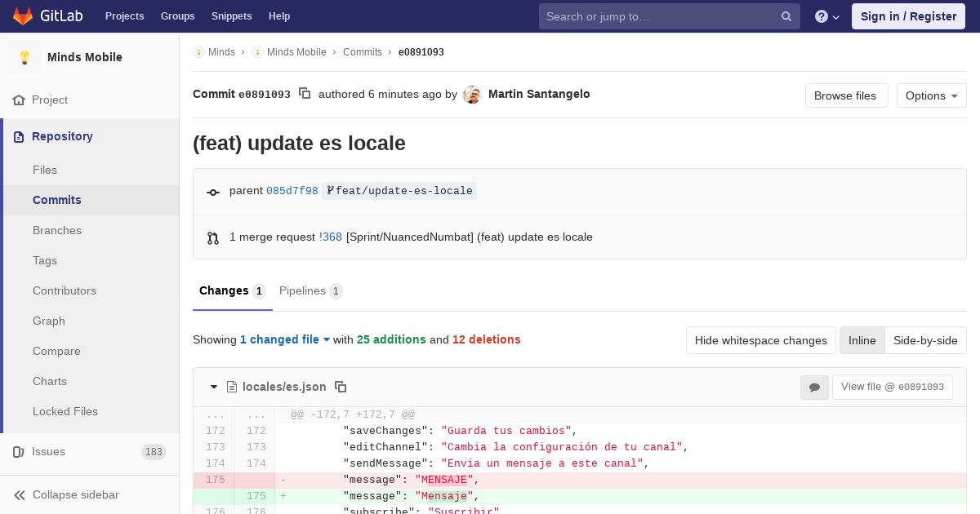980x514 pixels.
Task: Click Sign in / Register button
Action: click(908, 16)
